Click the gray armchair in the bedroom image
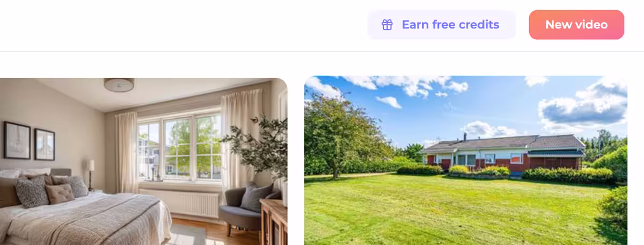The image size is (644, 245). click(247, 208)
